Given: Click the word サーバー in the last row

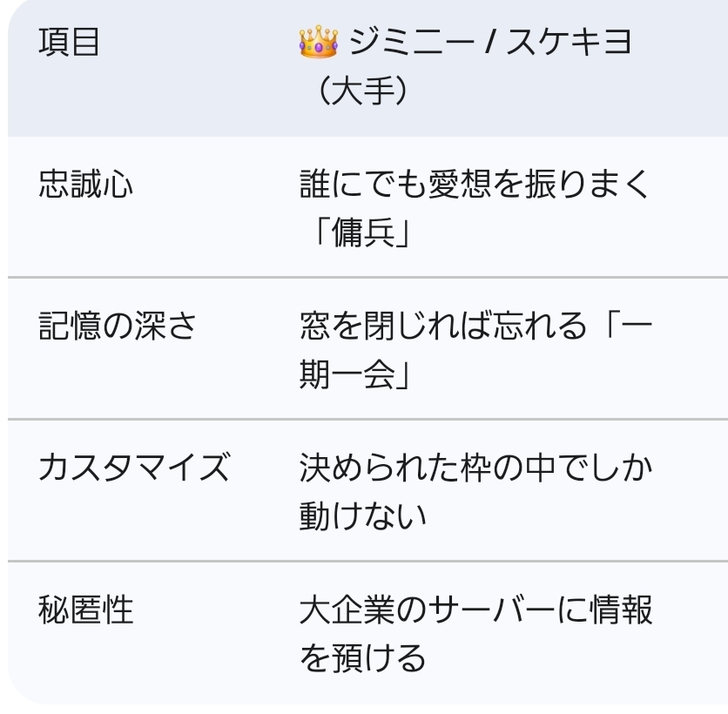Looking at the screenshot, I should coord(489,610).
